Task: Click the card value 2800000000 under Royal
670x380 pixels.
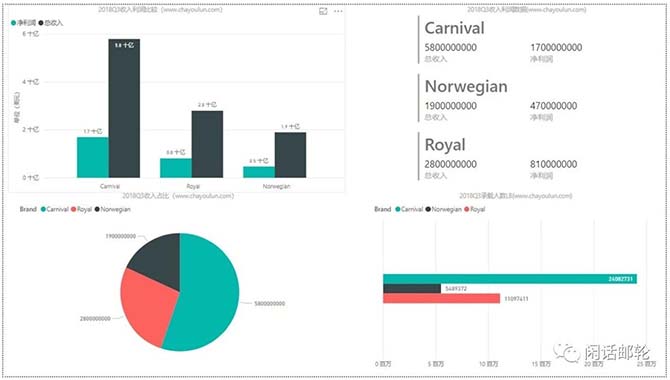Action: point(451,164)
